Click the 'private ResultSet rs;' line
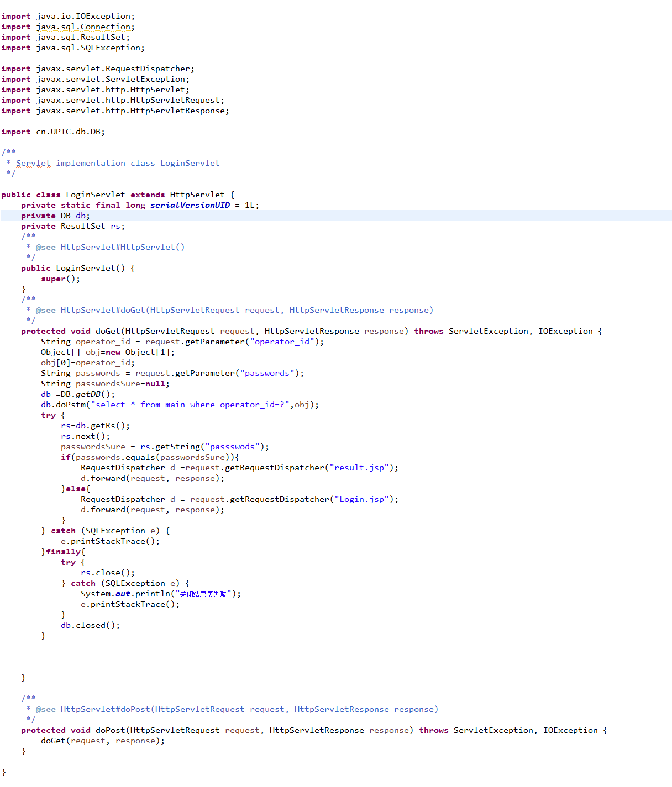 click(73, 226)
